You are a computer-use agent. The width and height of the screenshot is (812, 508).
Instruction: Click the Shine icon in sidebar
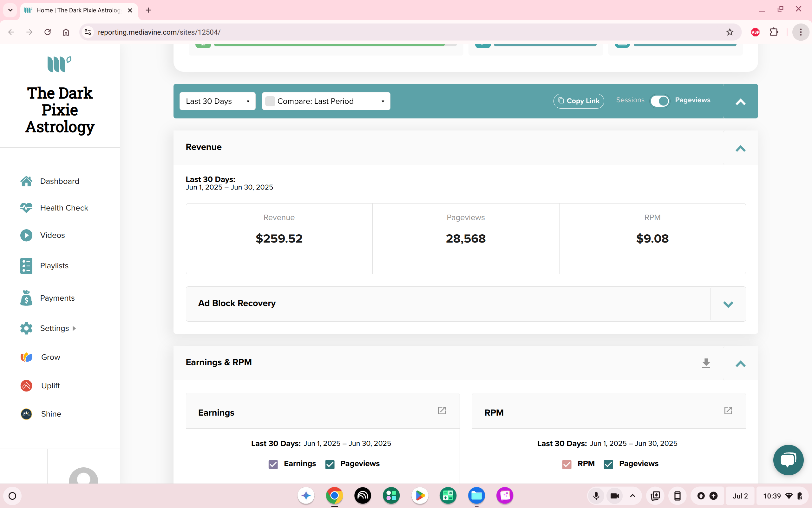click(26, 414)
